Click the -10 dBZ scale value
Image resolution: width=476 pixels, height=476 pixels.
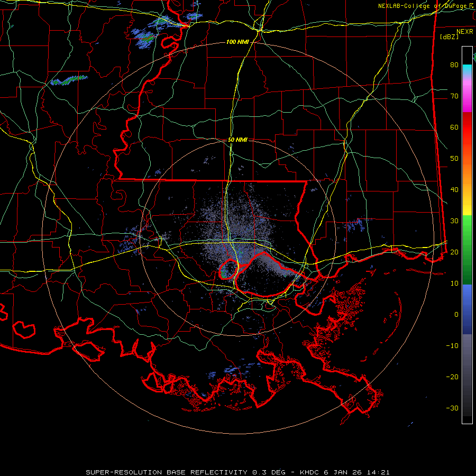tap(452, 346)
